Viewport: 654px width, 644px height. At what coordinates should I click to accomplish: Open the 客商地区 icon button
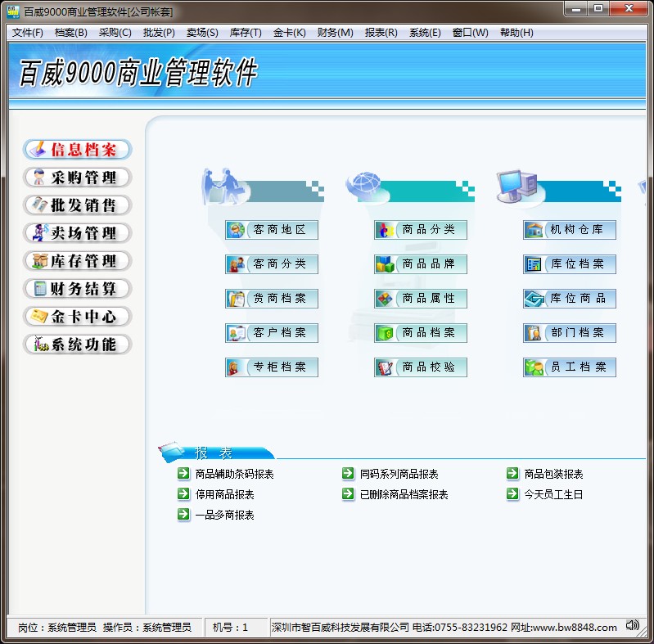coord(272,230)
